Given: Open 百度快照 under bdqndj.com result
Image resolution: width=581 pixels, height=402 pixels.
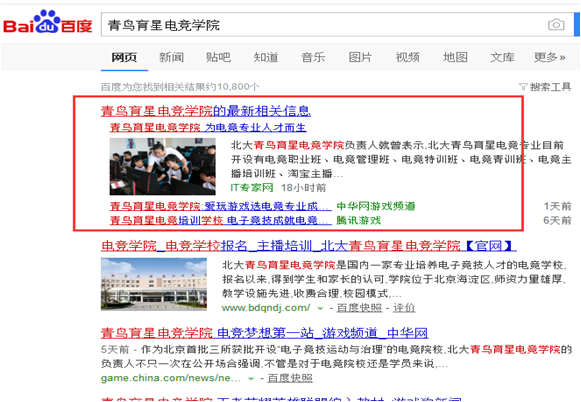Looking at the screenshot, I should point(359,308).
